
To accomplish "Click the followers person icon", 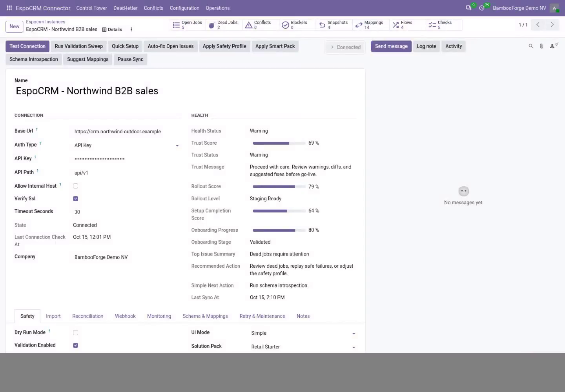I will 553,46.
